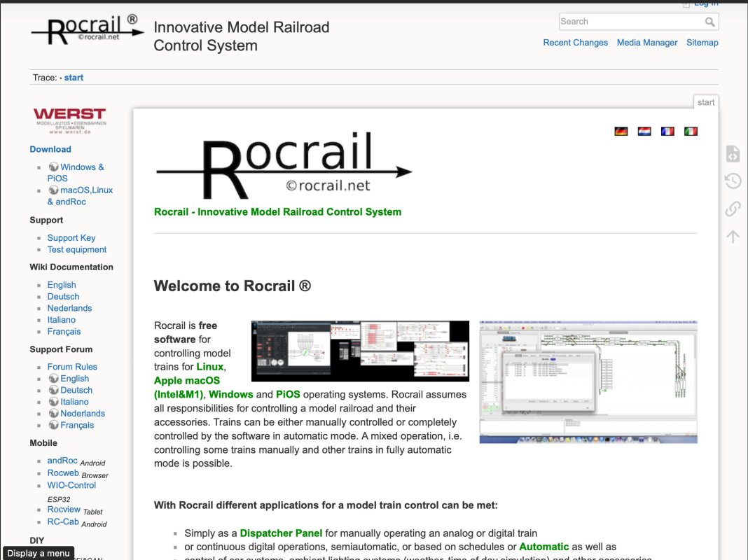Switch to German using the flag icon

621,131
